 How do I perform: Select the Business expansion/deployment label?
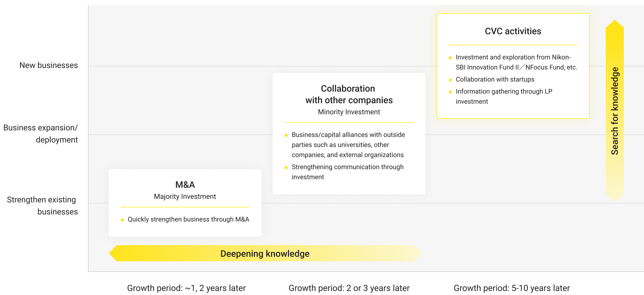tap(41, 134)
